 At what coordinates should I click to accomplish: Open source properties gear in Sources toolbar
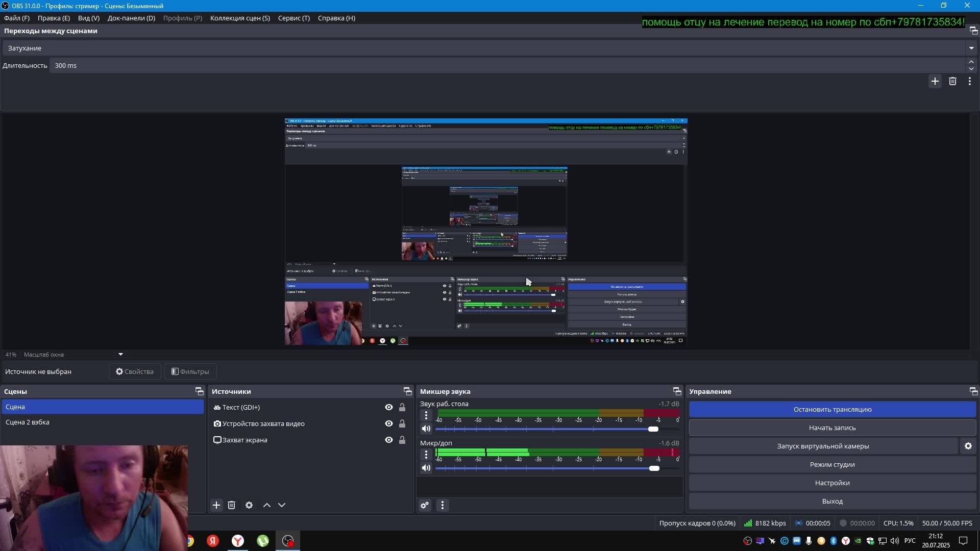tap(249, 505)
